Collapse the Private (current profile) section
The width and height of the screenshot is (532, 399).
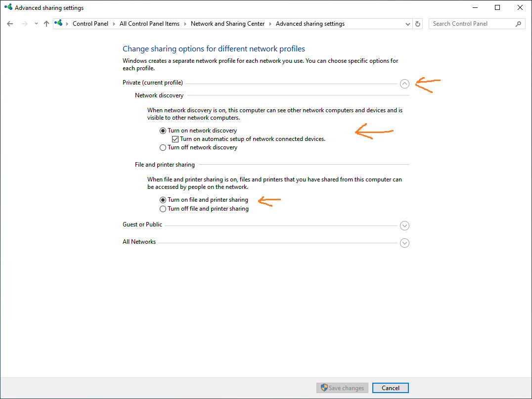(x=404, y=84)
